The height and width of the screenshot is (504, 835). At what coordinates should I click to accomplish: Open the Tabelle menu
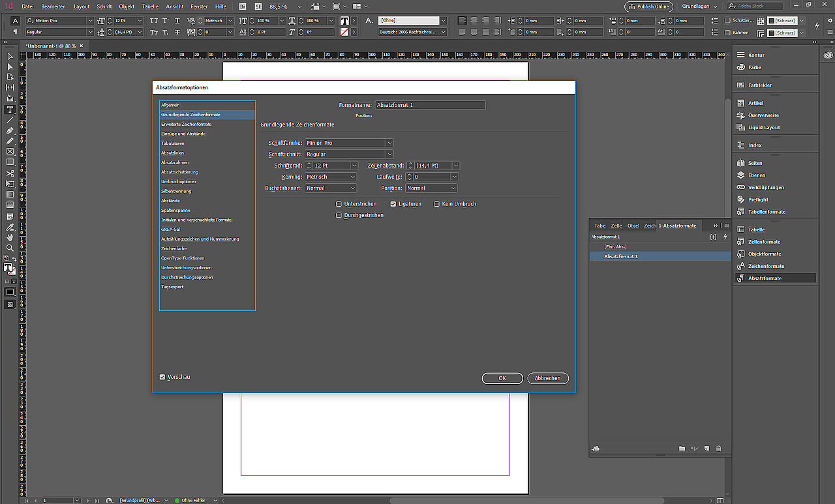[150, 7]
